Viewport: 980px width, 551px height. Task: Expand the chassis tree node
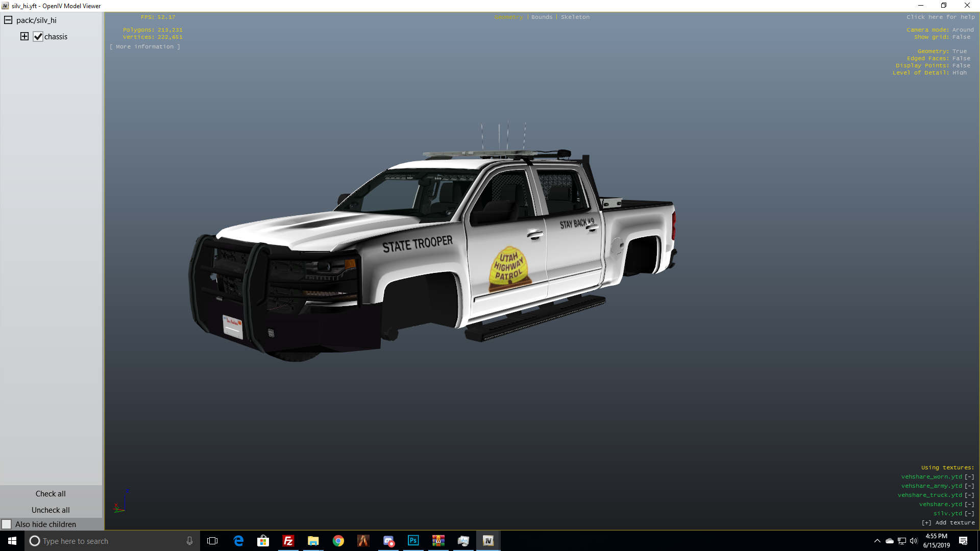24,36
